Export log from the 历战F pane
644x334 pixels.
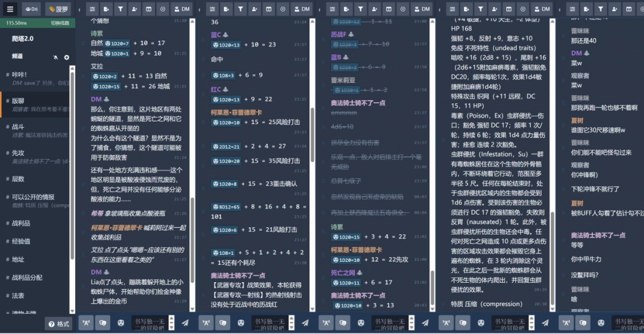click(x=346, y=9)
